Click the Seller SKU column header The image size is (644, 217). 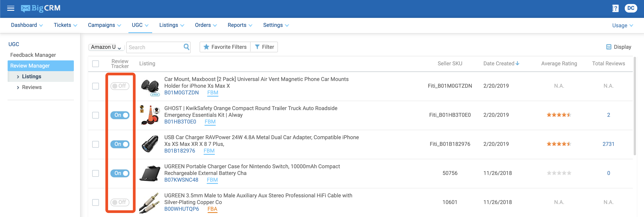450,64
